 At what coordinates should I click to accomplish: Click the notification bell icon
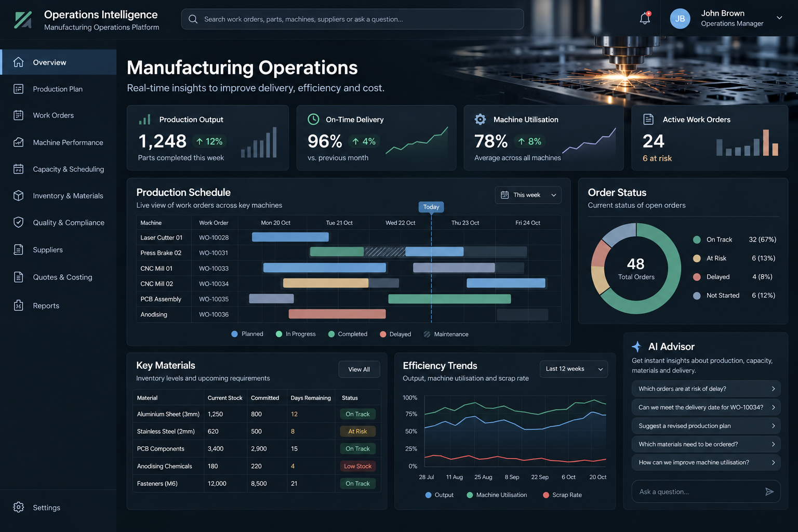click(x=645, y=18)
